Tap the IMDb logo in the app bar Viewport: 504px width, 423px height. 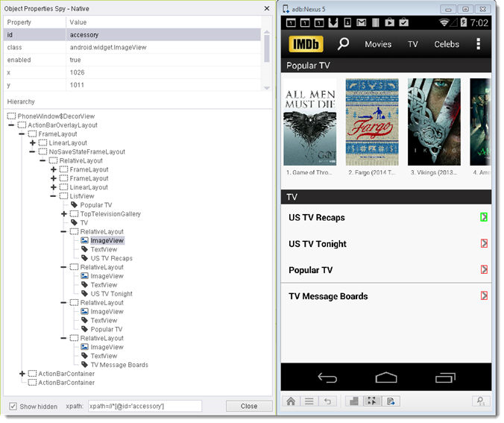(307, 44)
